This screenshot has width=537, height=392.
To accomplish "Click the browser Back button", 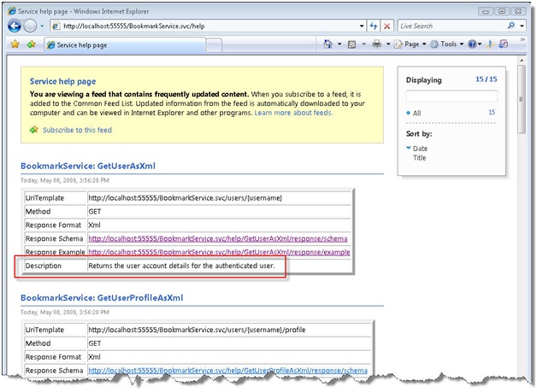I will point(15,26).
